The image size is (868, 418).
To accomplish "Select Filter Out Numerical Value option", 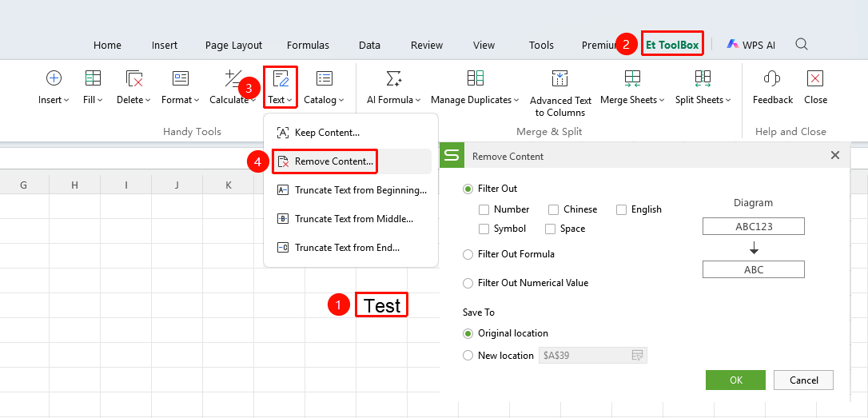I will pyautogui.click(x=468, y=283).
